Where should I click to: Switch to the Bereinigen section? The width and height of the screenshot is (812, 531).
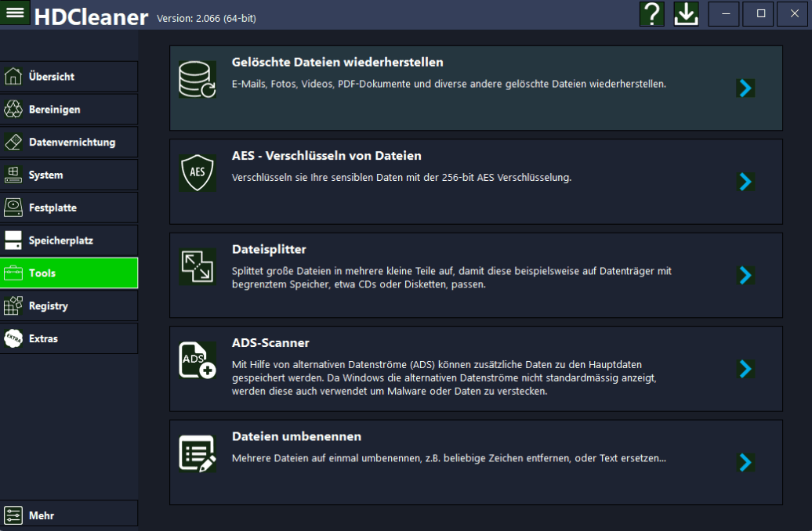(69, 110)
